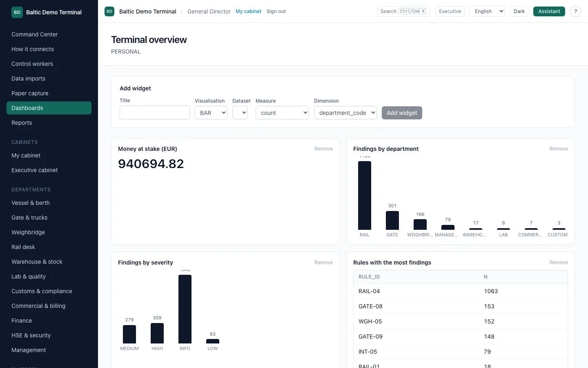Go to Vessel & berth department
The width and height of the screenshot is (588, 368).
[x=49, y=203]
